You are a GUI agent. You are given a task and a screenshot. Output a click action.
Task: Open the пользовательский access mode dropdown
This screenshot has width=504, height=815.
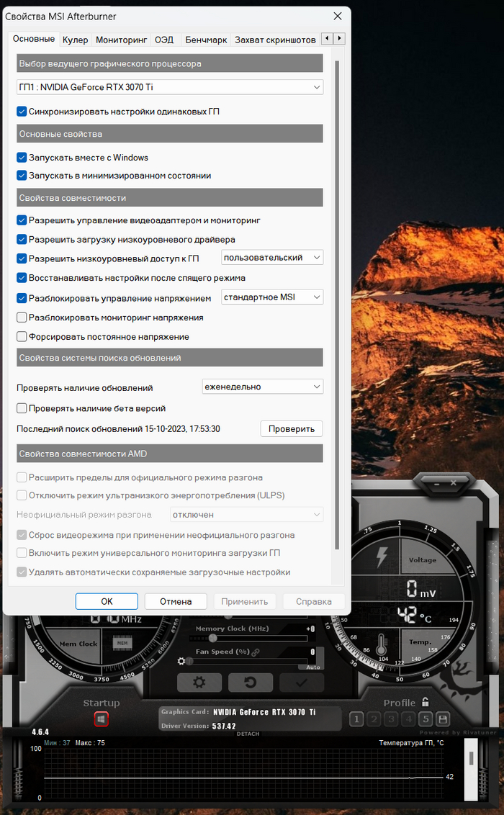pos(272,257)
